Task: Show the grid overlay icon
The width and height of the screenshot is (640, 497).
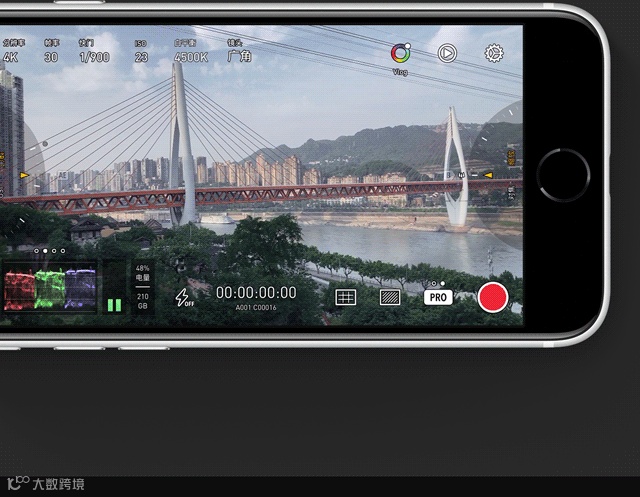Action: [345, 297]
